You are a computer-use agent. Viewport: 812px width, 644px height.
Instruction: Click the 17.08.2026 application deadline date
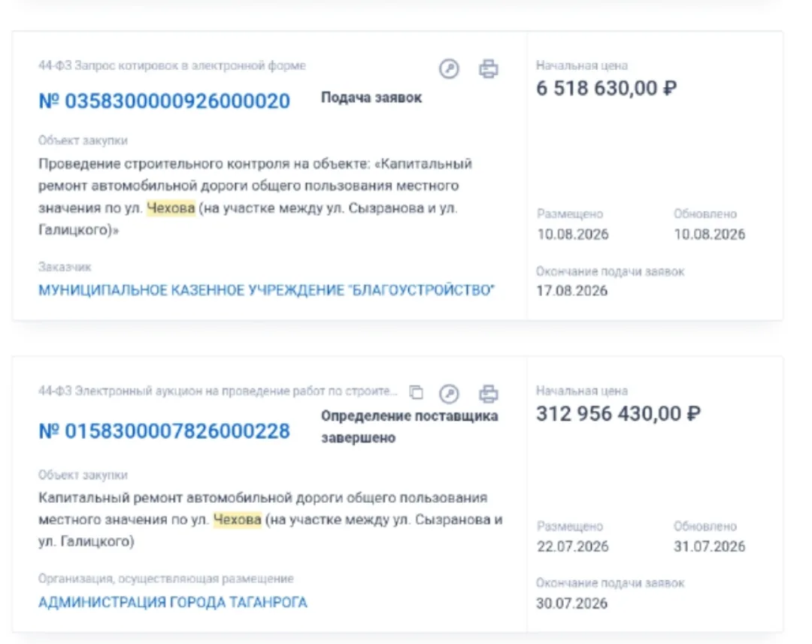tap(571, 291)
